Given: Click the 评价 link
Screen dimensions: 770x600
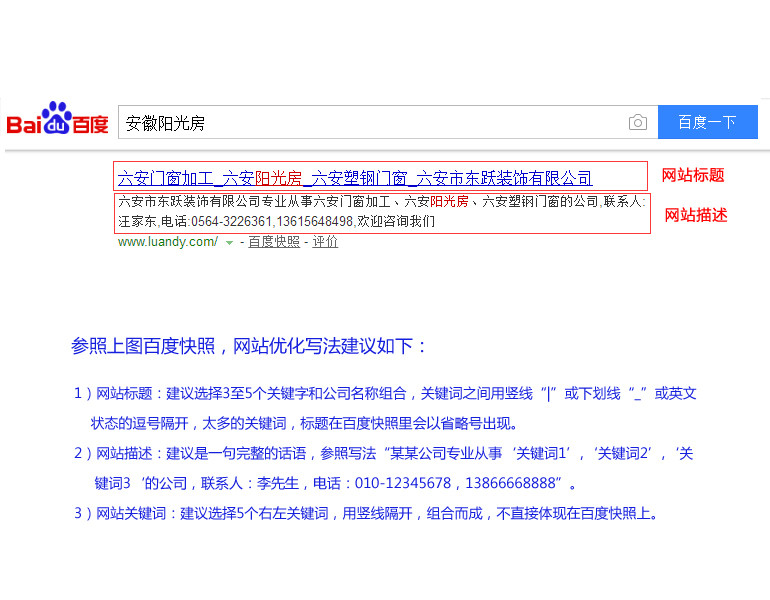Looking at the screenshot, I should point(325,242).
